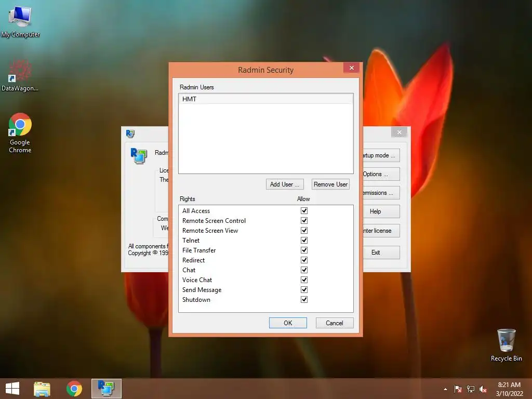Click the Redirect label text
The height and width of the screenshot is (399, 532).
[193, 260]
